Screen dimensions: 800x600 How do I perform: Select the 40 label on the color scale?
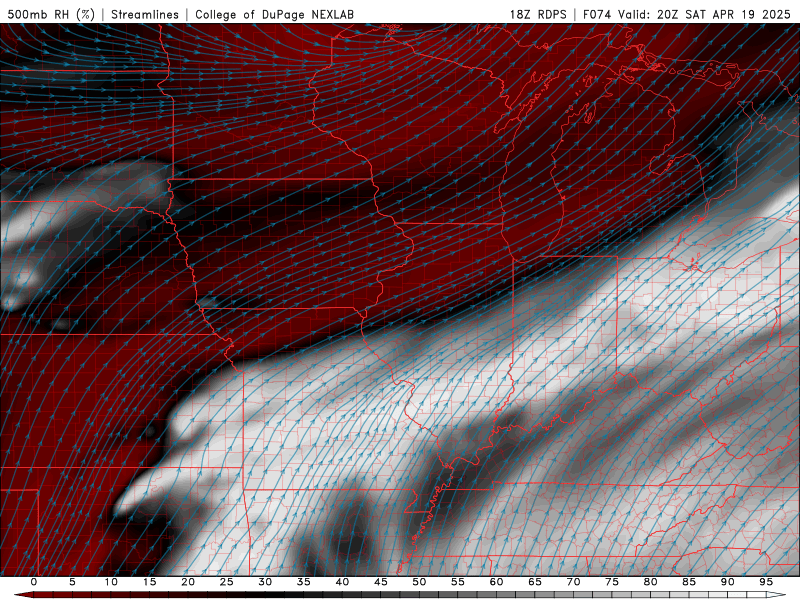pos(342,582)
